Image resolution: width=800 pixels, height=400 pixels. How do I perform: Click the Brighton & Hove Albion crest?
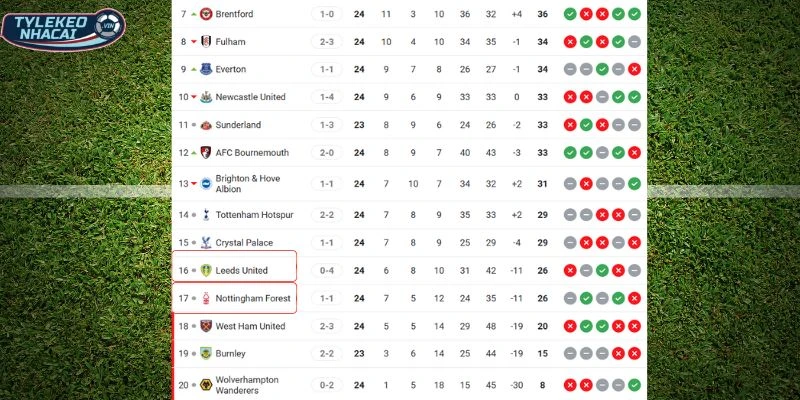(x=206, y=184)
